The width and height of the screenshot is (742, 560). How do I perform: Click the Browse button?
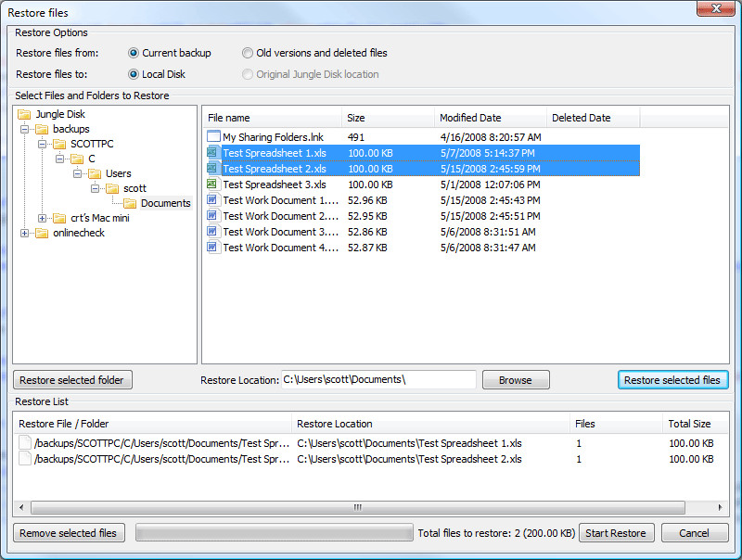pyautogui.click(x=516, y=380)
